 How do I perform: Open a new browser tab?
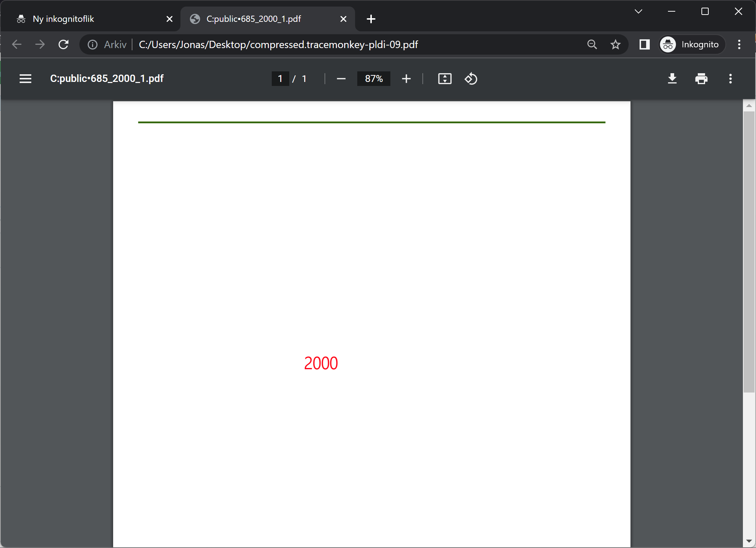point(370,19)
